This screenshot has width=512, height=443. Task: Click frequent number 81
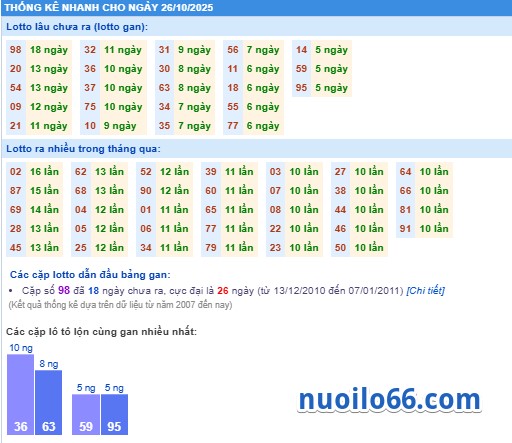click(x=405, y=210)
